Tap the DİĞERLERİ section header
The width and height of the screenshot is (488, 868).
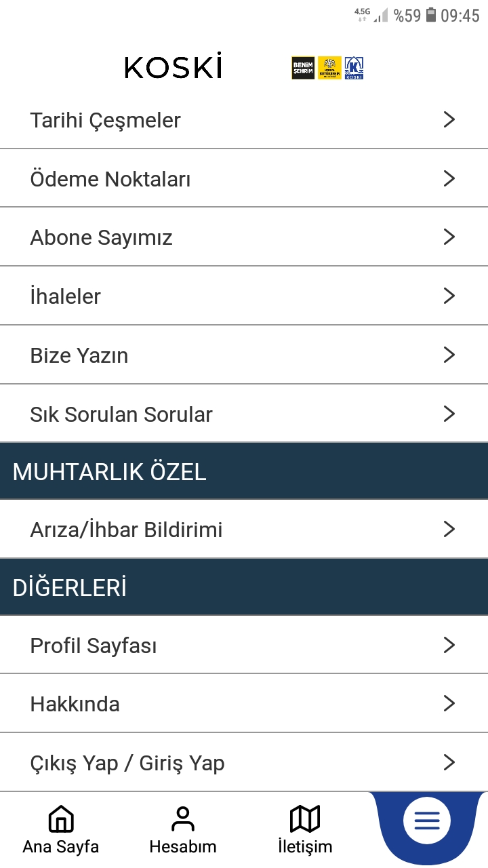pos(70,588)
